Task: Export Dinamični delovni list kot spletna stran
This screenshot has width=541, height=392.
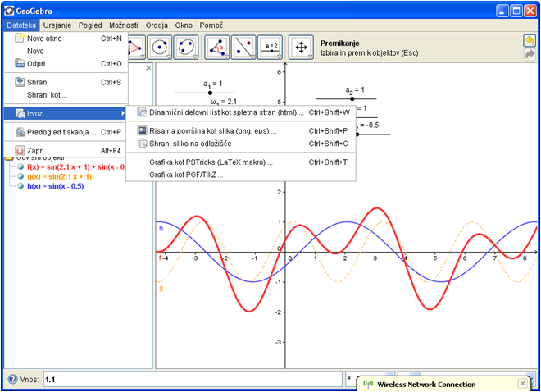Action: pos(241,112)
